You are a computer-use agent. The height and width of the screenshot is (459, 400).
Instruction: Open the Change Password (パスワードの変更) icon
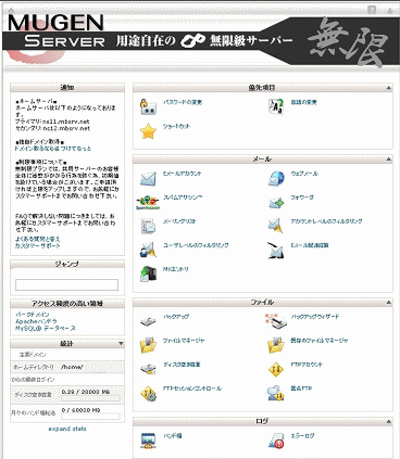[148, 107]
